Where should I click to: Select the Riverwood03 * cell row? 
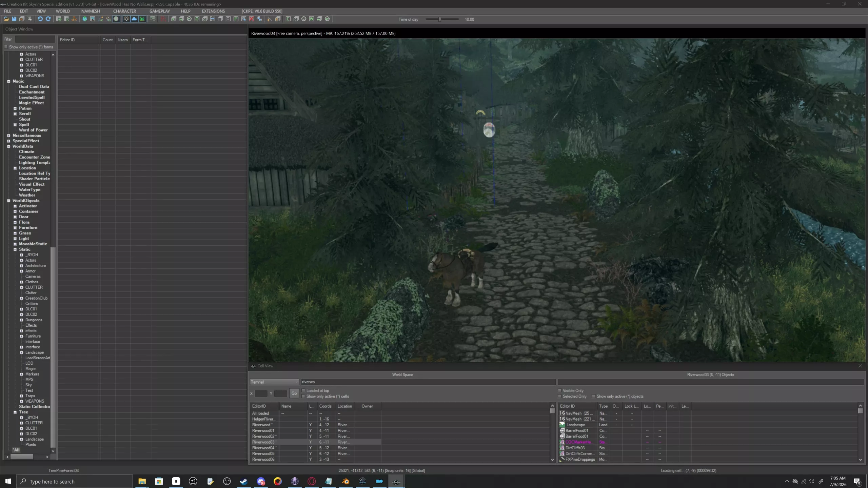[316, 442]
